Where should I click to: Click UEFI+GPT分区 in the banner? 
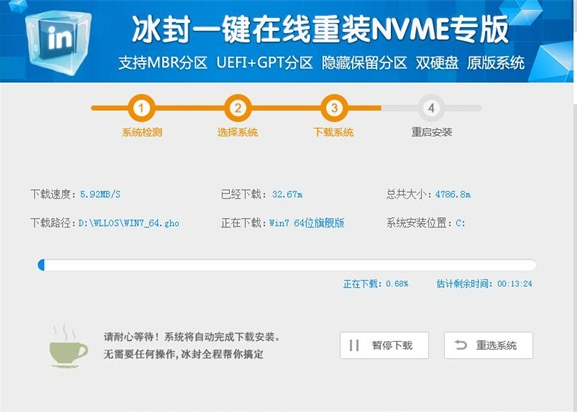265,63
